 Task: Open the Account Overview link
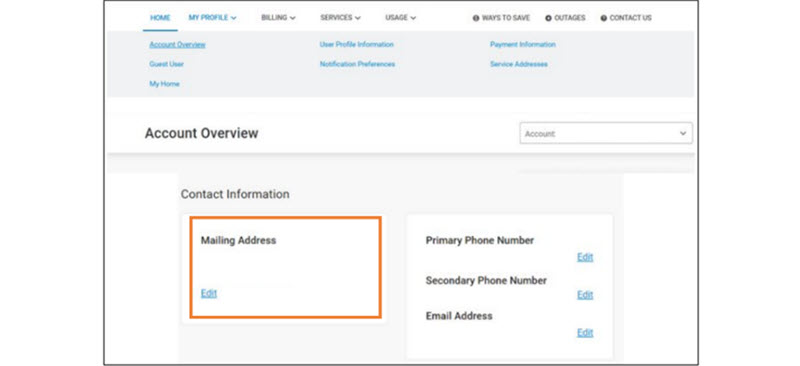177,45
